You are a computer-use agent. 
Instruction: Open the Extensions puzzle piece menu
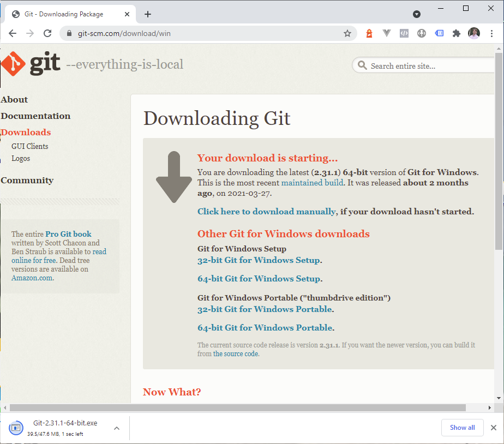click(x=457, y=33)
